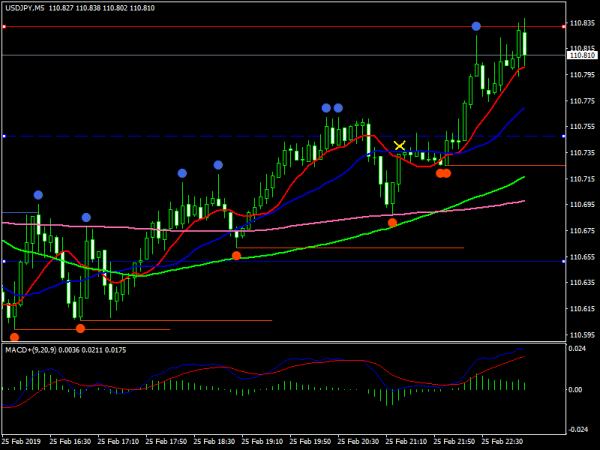Click the 110.835 price axis label

[582, 23]
